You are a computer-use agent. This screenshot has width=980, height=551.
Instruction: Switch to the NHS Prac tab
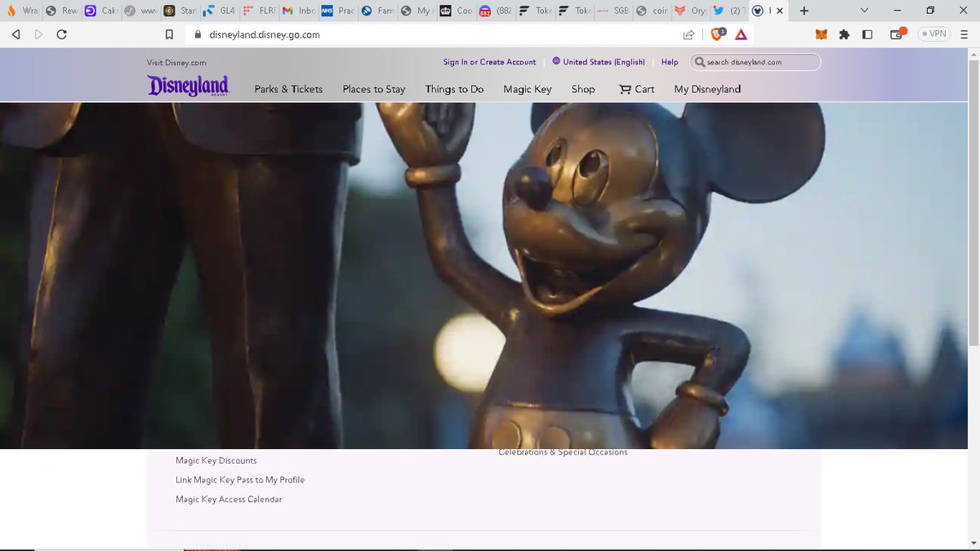(x=337, y=11)
